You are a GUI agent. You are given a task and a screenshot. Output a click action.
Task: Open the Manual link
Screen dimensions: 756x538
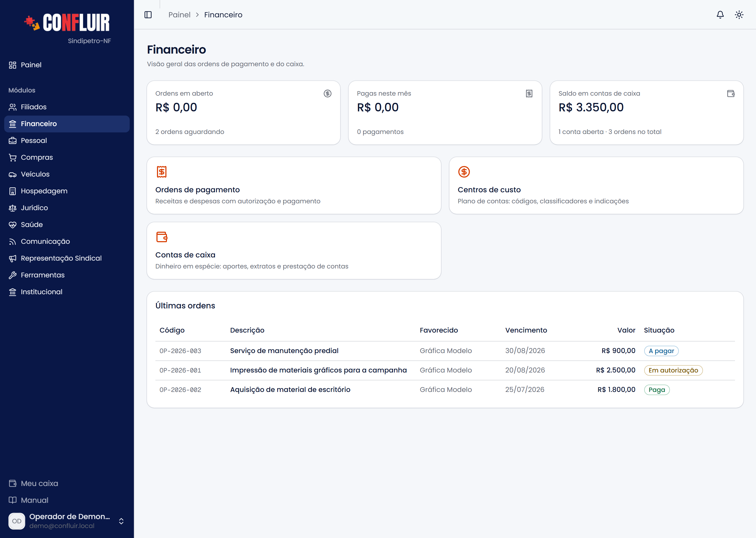point(67,500)
